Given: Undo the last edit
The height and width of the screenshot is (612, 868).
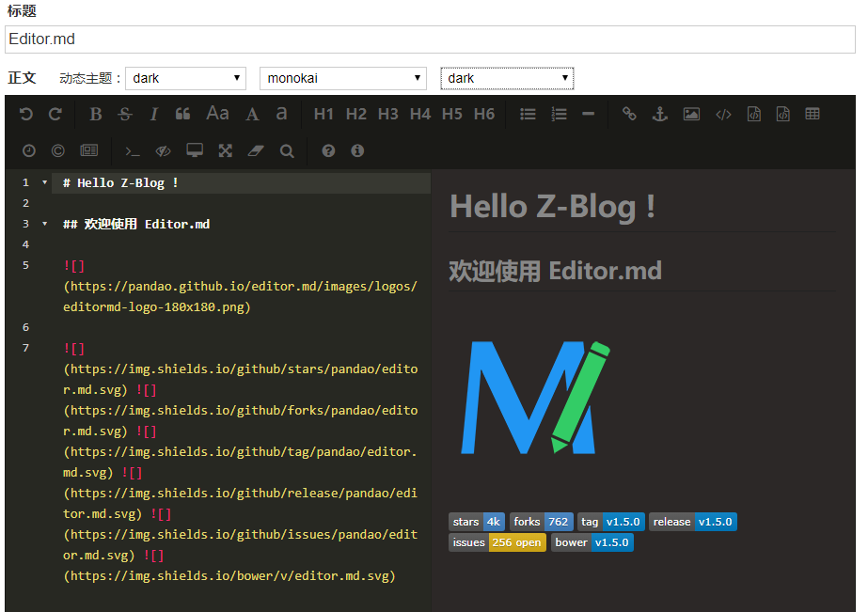Looking at the screenshot, I should 26,114.
